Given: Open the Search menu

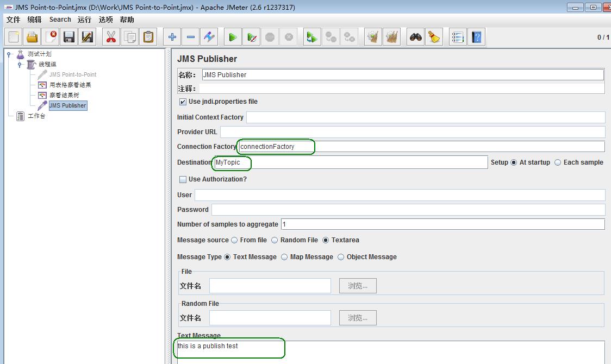Looking at the screenshot, I should click(60, 20).
